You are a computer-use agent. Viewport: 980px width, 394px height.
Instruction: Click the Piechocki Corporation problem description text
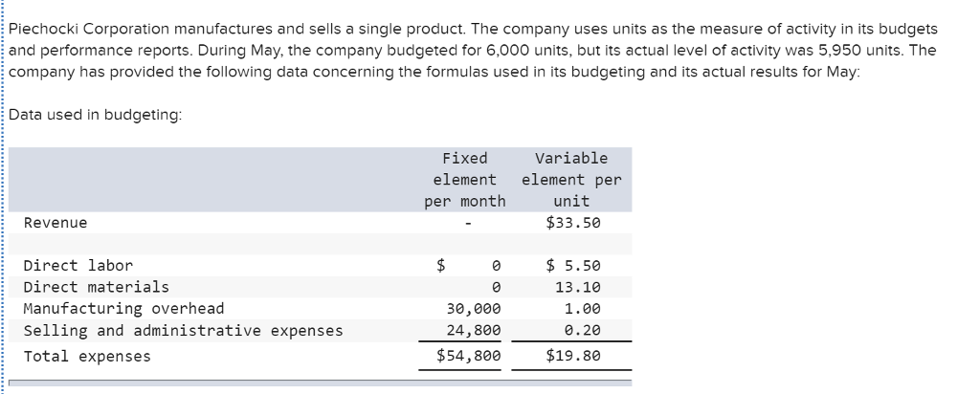[473, 50]
